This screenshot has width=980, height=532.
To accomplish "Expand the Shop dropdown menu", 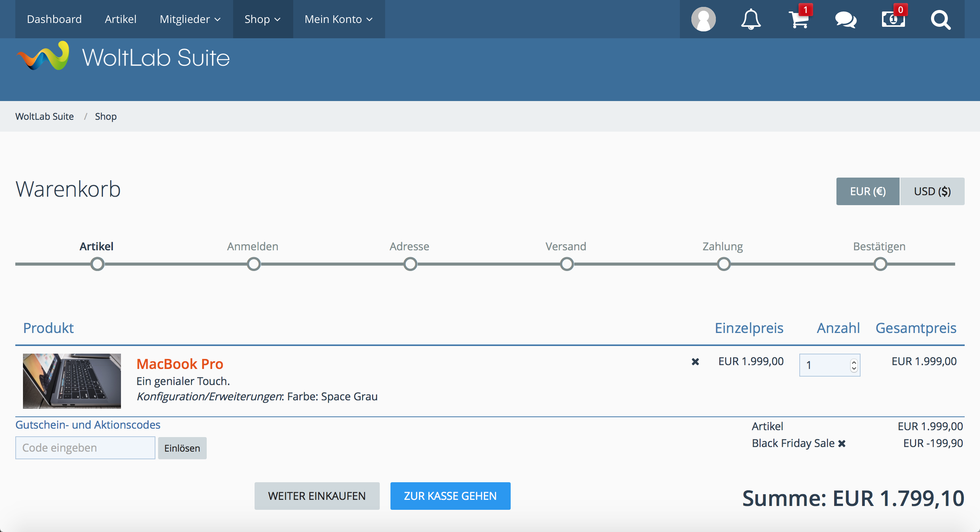I will pos(263,19).
